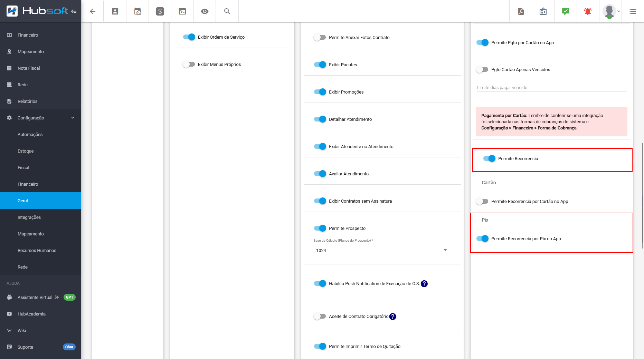Click the search magnifier icon
644x359 pixels.
click(x=227, y=11)
